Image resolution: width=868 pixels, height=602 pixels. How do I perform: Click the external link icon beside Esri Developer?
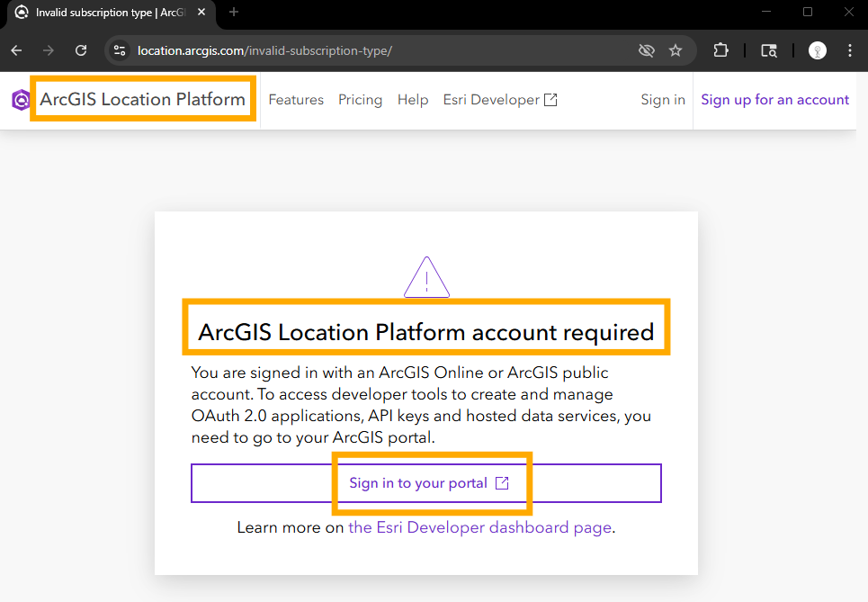(x=550, y=100)
